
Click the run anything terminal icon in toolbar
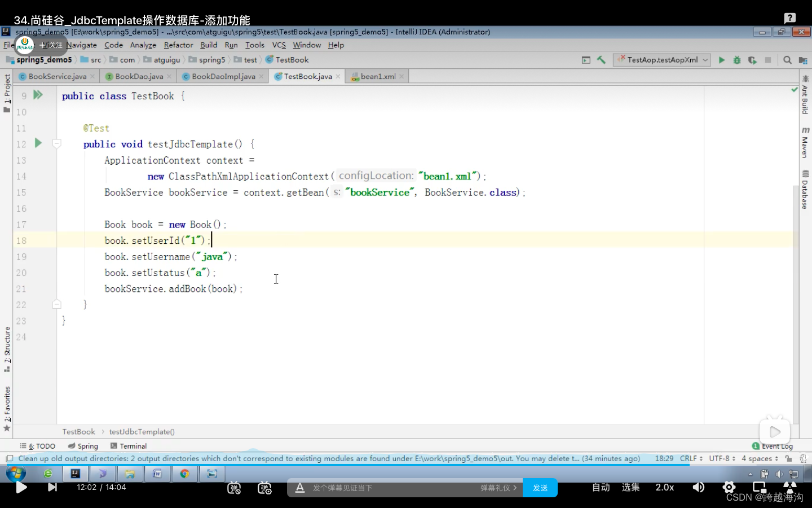coord(586,60)
